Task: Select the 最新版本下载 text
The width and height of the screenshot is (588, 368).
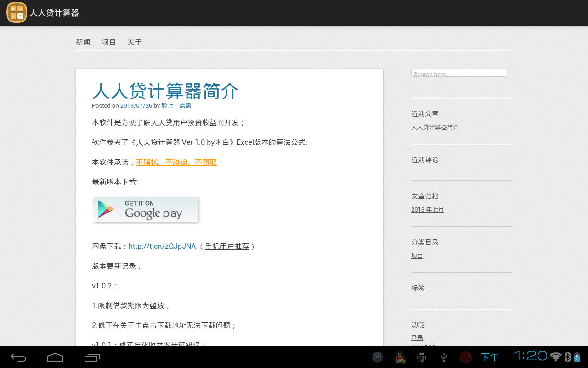Action: click(x=115, y=182)
